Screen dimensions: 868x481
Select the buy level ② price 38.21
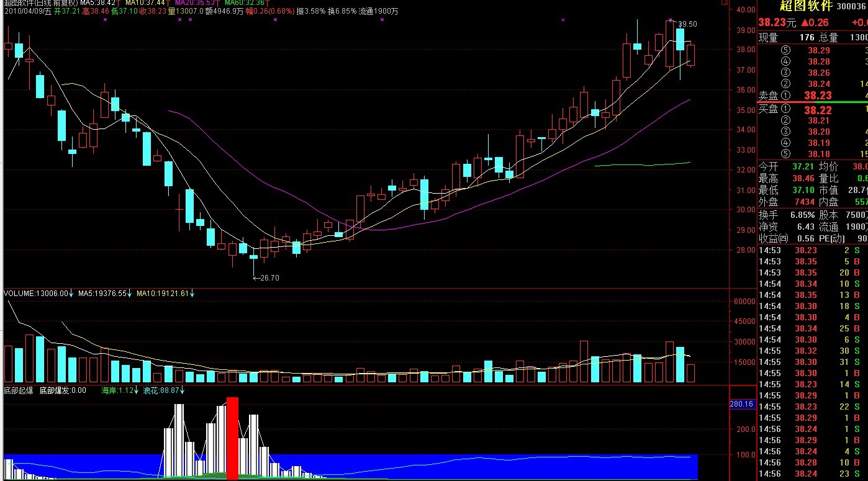point(819,120)
